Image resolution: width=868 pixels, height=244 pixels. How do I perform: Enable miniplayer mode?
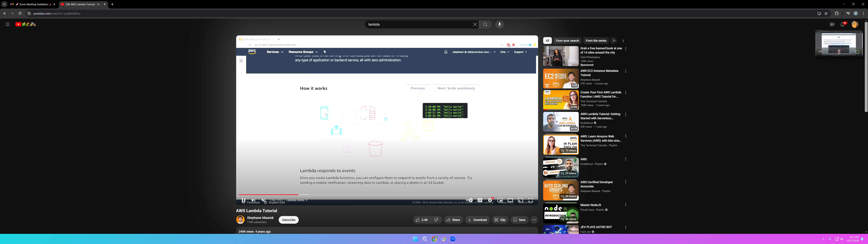tap(500, 200)
